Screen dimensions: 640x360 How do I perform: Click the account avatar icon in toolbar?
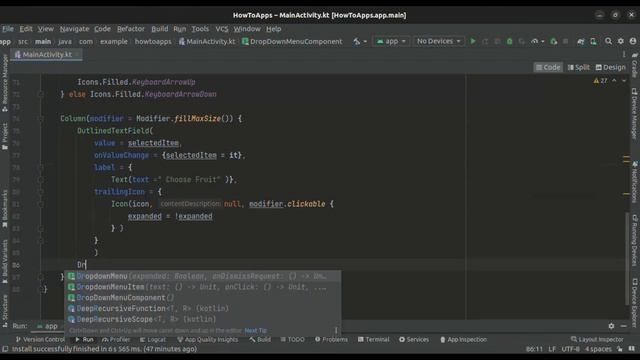tap(633, 41)
